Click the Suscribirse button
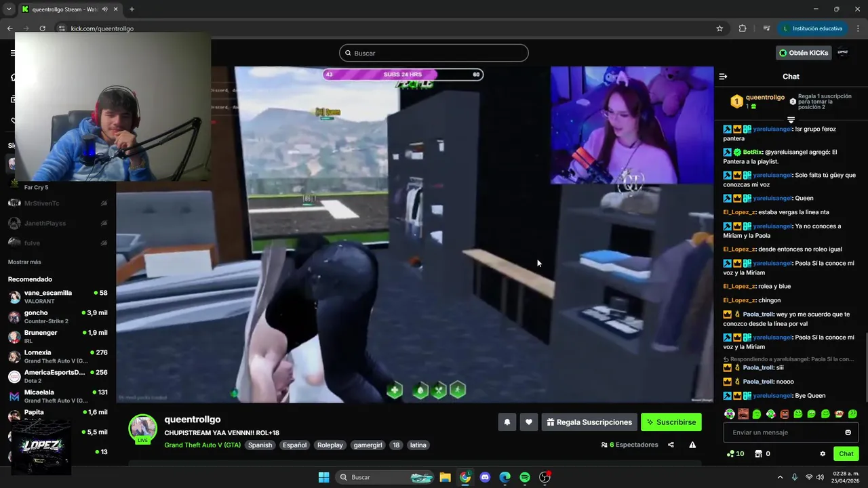This screenshot has height=488, width=868. click(671, 422)
